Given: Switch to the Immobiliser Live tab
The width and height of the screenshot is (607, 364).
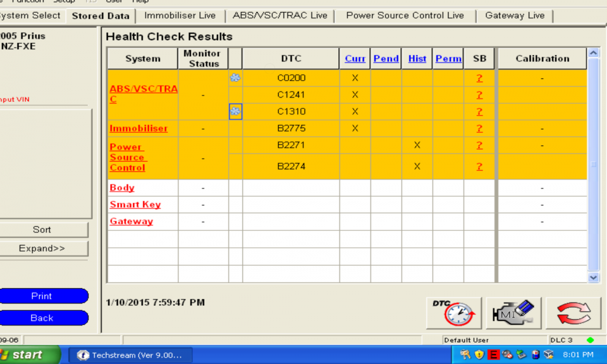Looking at the screenshot, I should 180,15.
